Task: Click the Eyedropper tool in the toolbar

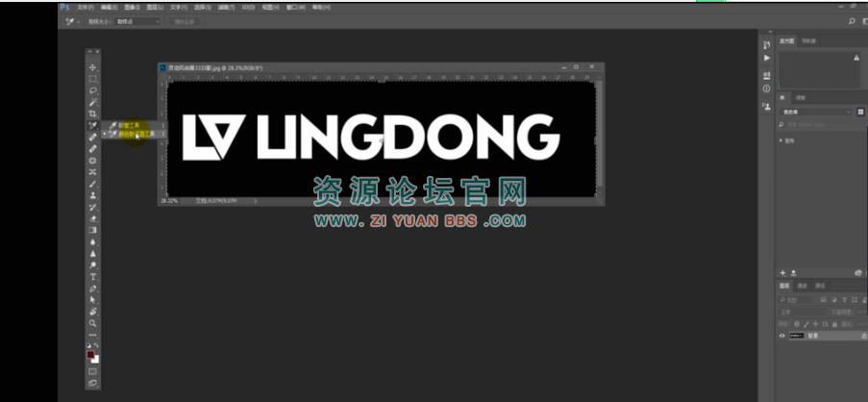Action: 92,125
